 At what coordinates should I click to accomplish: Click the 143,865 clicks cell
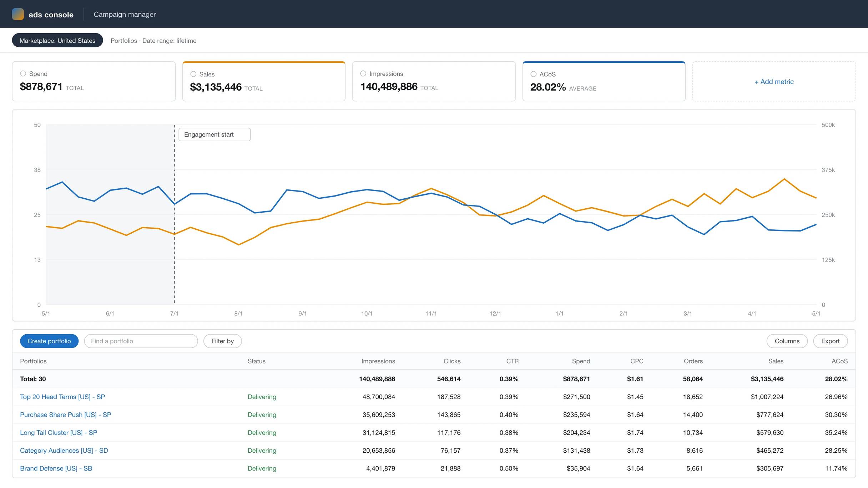coord(449,415)
